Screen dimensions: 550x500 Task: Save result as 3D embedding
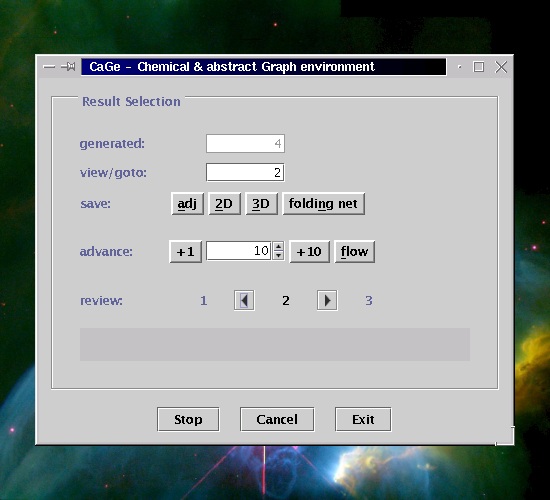coord(261,204)
